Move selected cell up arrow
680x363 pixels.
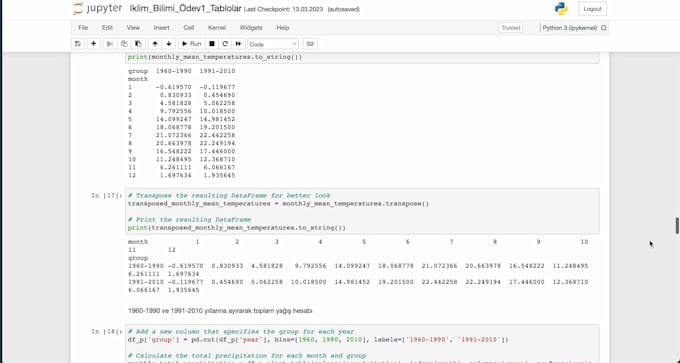pos(155,44)
